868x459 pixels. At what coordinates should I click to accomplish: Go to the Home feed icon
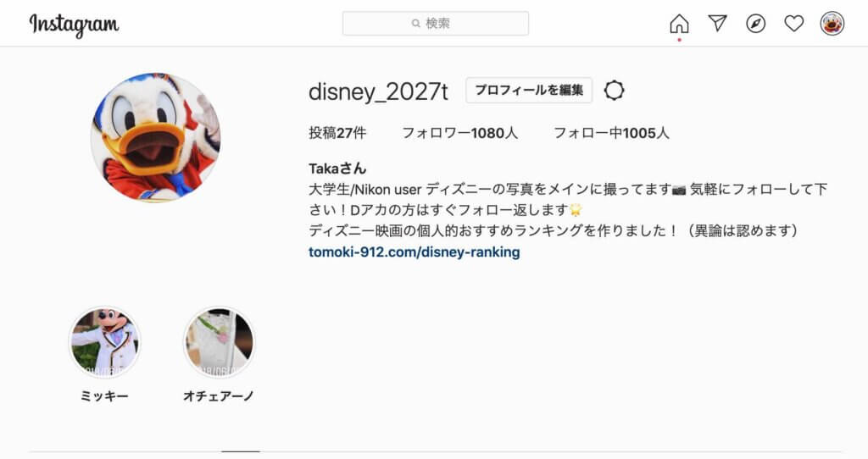(679, 24)
